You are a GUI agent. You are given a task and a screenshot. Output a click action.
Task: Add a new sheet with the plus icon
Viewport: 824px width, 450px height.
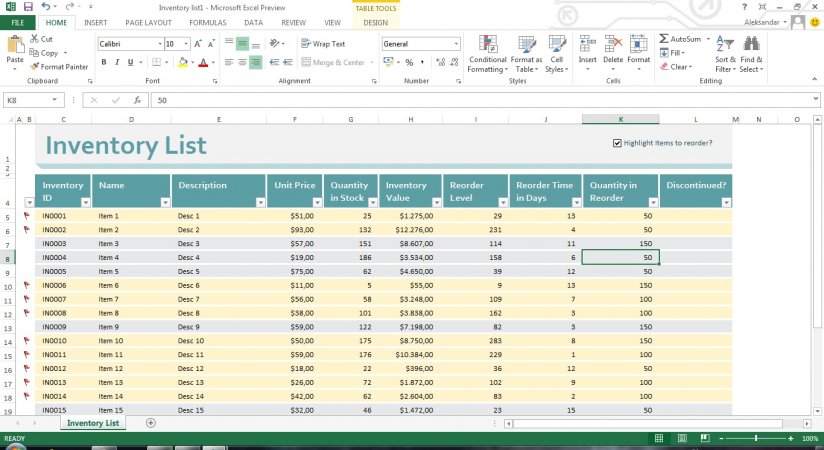[151, 423]
